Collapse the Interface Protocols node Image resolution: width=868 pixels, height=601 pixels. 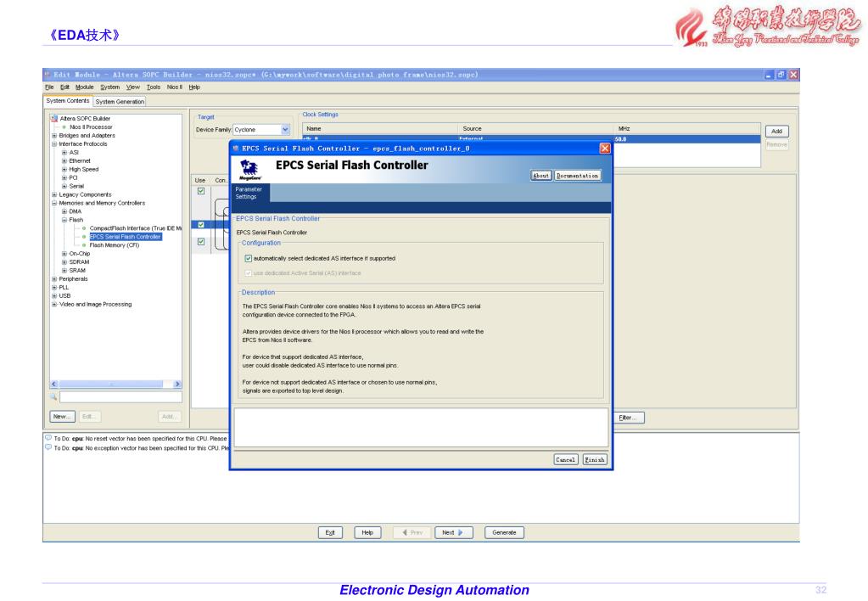click(54, 144)
